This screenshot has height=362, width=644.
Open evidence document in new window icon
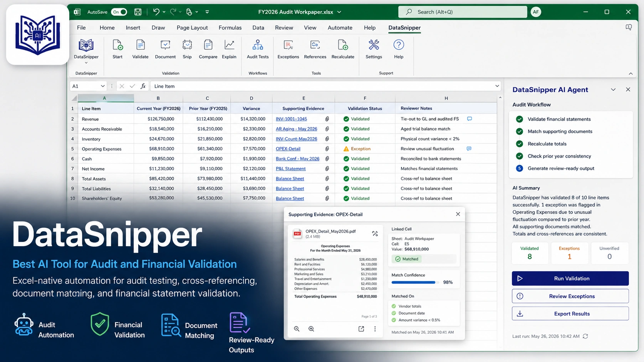pyautogui.click(x=361, y=329)
